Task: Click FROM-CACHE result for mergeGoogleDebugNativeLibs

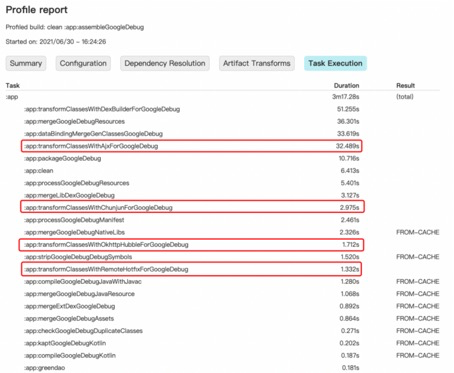Action: click(x=418, y=232)
